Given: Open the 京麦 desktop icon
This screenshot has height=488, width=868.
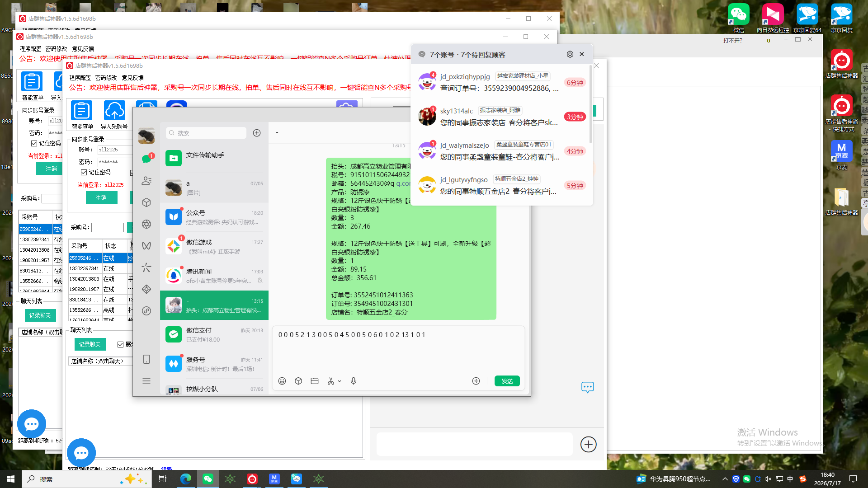Looking at the screenshot, I should click(841, 155).
